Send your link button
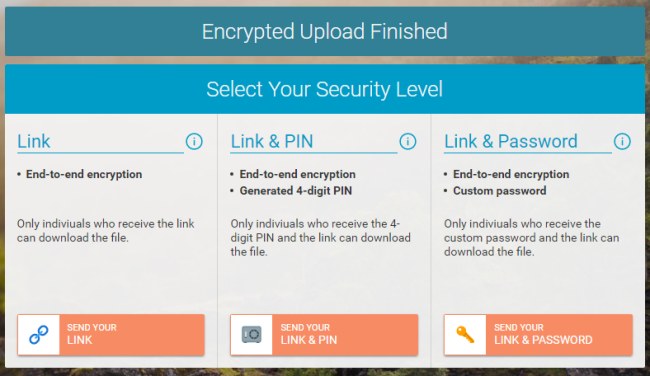The height and width of the screenshot is (376, 650). pos(111,335)
